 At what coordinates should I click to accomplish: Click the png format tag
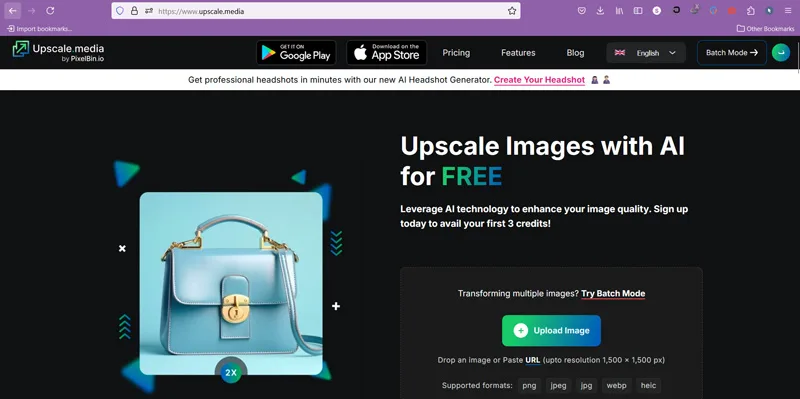[x=529, y=385]
